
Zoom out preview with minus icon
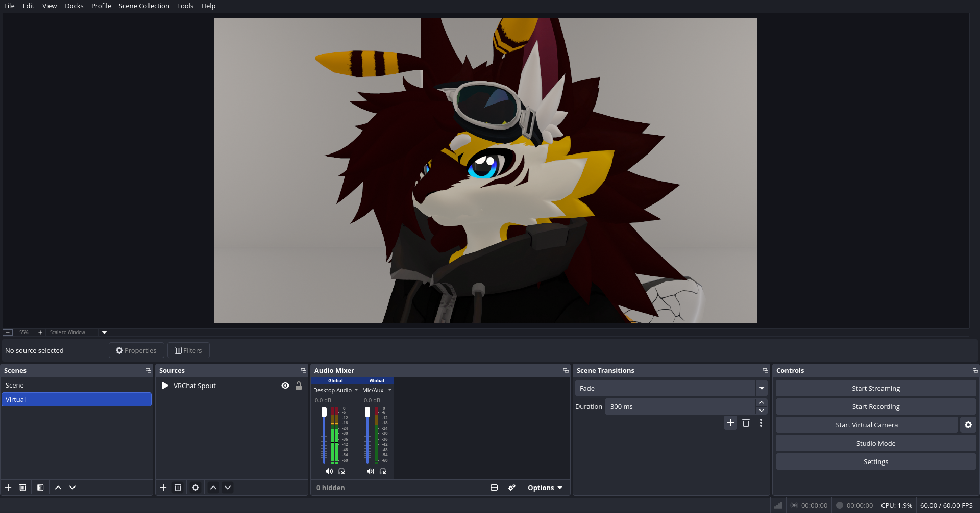pyautogui.click(x=8, y=332)
